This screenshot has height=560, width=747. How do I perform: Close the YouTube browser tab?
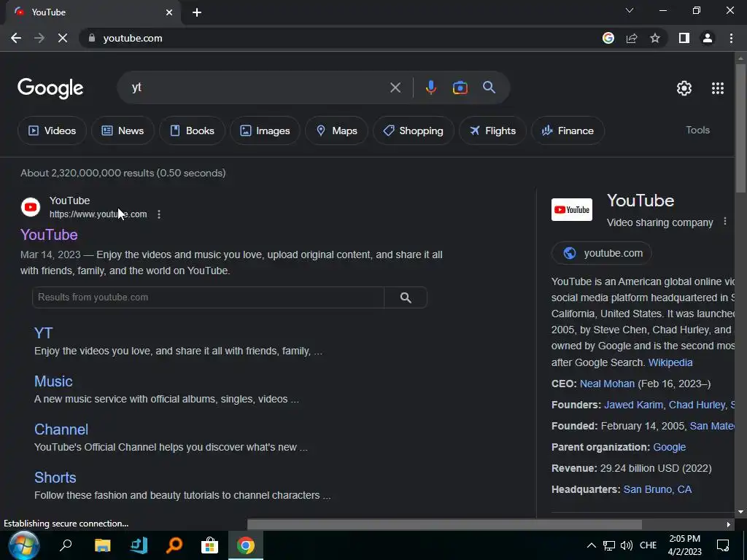click(x=169, y=12)
